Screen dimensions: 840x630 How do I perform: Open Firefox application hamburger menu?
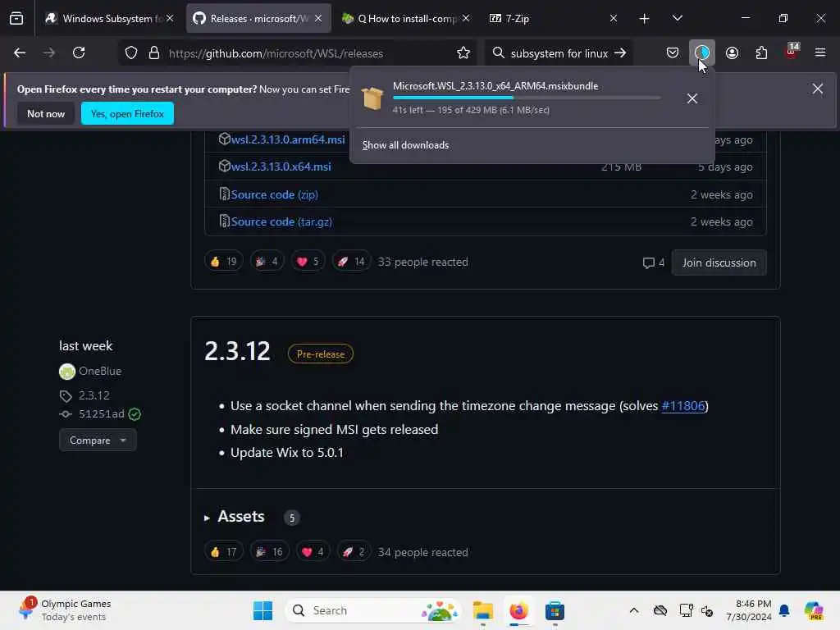[x=820, y=53]
